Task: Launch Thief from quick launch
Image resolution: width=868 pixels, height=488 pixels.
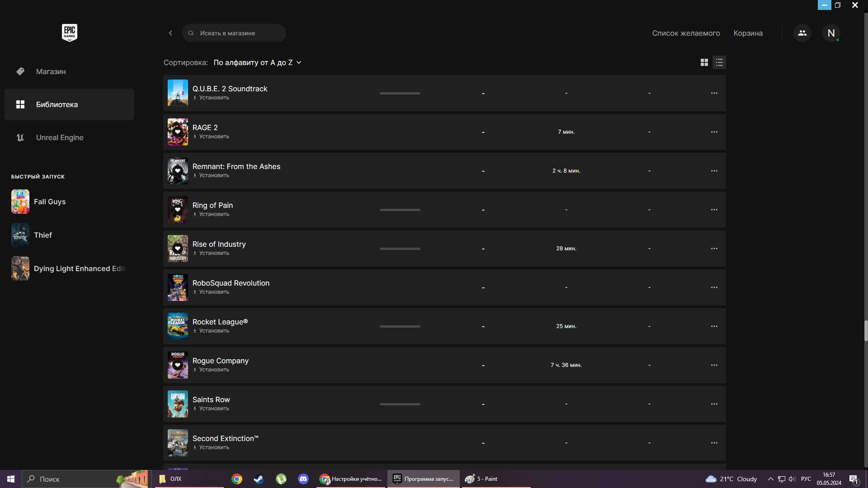Action: [69, 235]
